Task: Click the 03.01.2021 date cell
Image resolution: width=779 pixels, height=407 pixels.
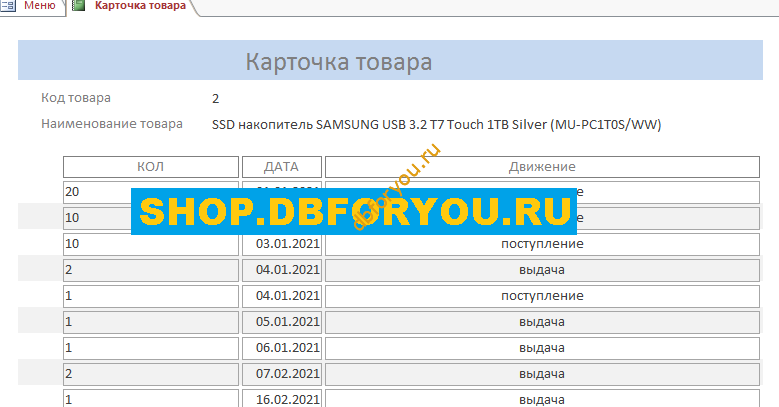Action: (282, 244)
